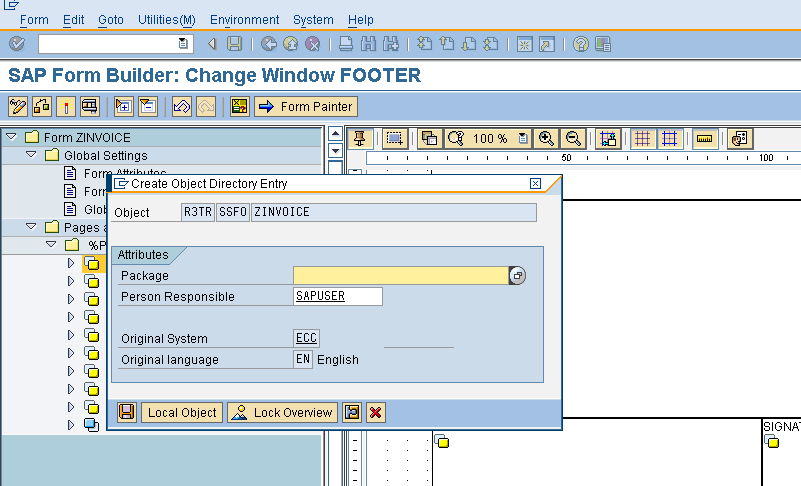Click the Expand subtree icon

coord(124,107)
